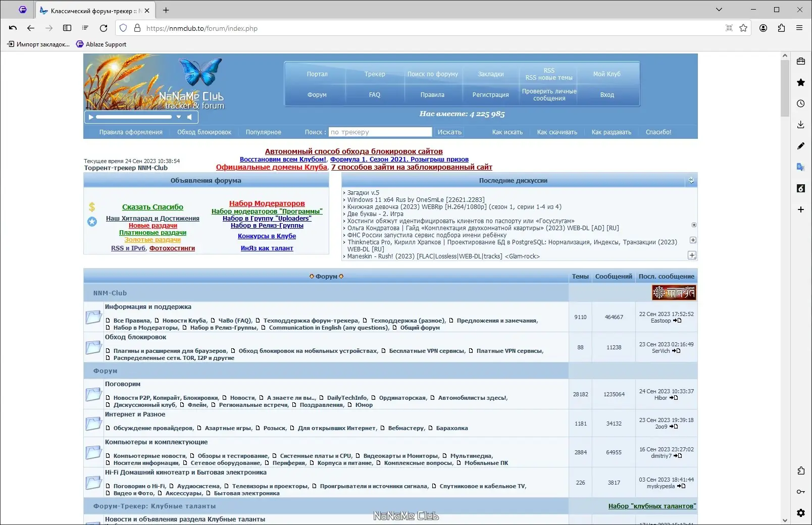Add a new web panel with plus icon
Image resolution: width=812 pixels, height=525 pixels.
click(x=801, y=209)
